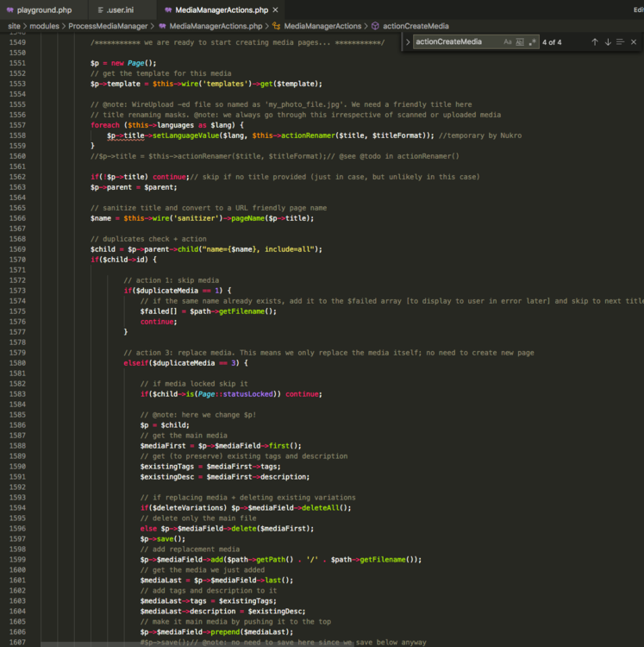Close the find widget
Image resolution: width=644 pixels, height=647 pixels.
[634, 42]
